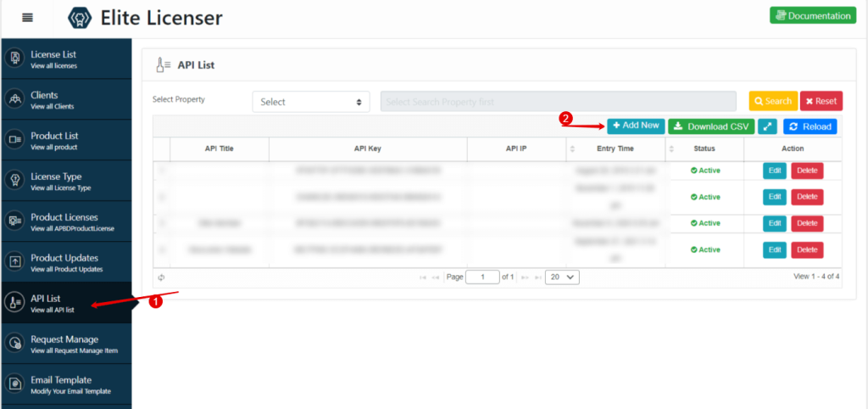Click the grid refresh icon at bottom left
This screenshot has height=409, width=868.
click(x=161, y=277)
